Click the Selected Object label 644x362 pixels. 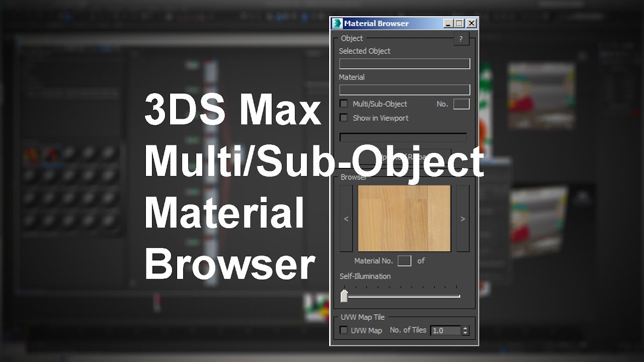click(365, 51)
